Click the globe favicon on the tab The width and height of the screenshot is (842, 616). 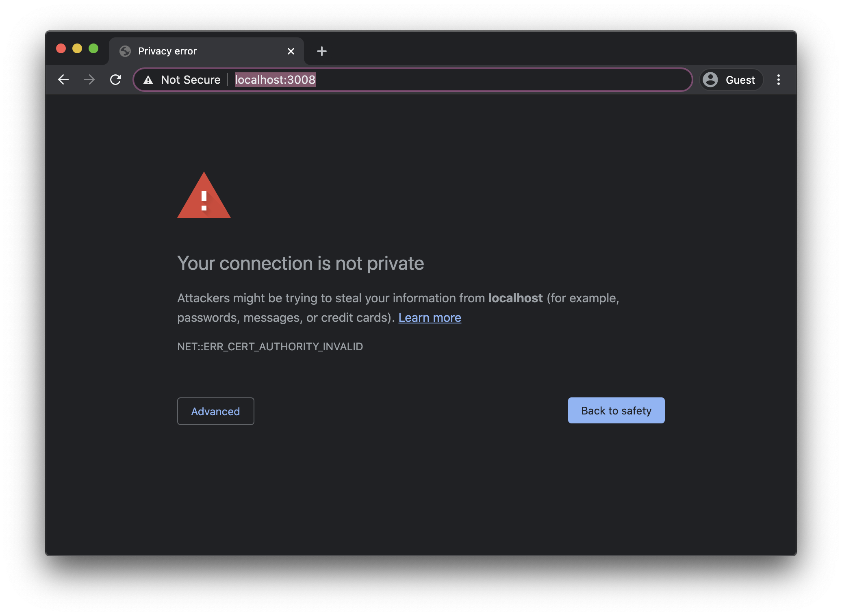125,51
